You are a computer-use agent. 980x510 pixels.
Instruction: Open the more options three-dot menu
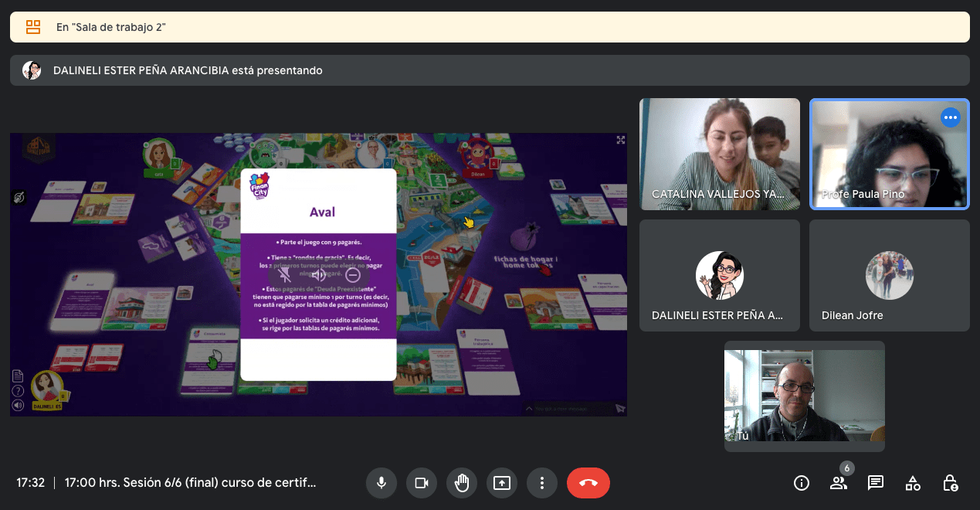pyautogui.click(x=542, y=483)
